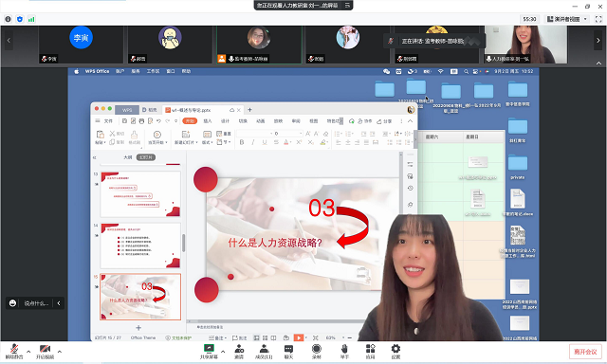Click the Underline formatting icon
Viewport: 607px width, 364px height.
coord(265,142)
